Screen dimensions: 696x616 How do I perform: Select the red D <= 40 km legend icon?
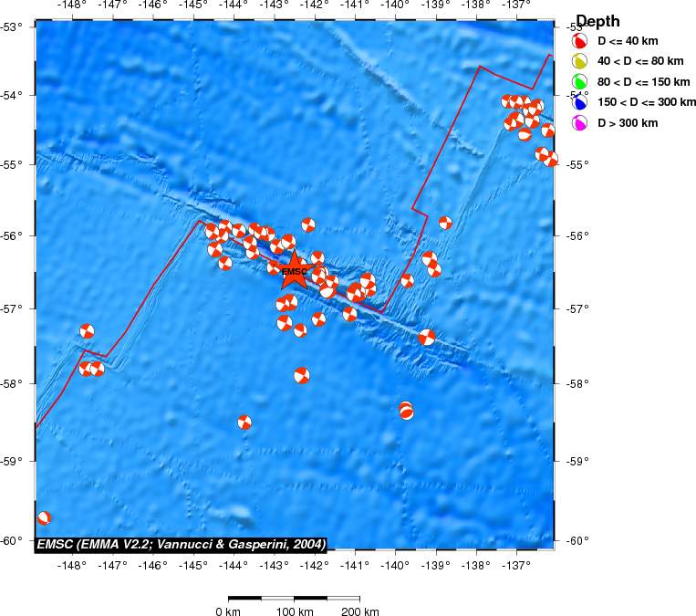[x=578, y=42]
